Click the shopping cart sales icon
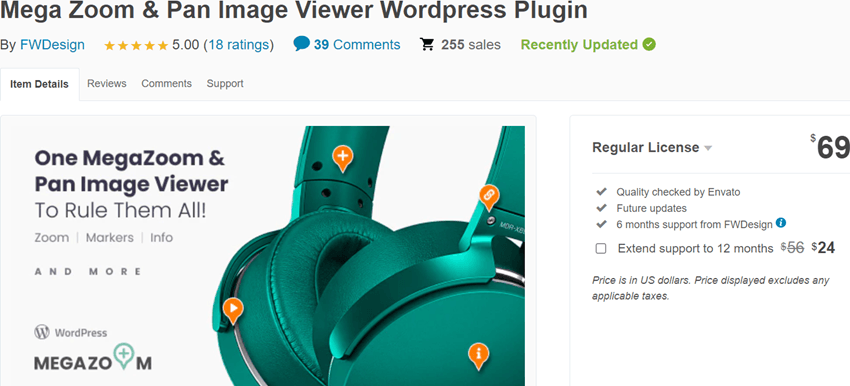The image size is (850, 386). [x=427, y=44]
